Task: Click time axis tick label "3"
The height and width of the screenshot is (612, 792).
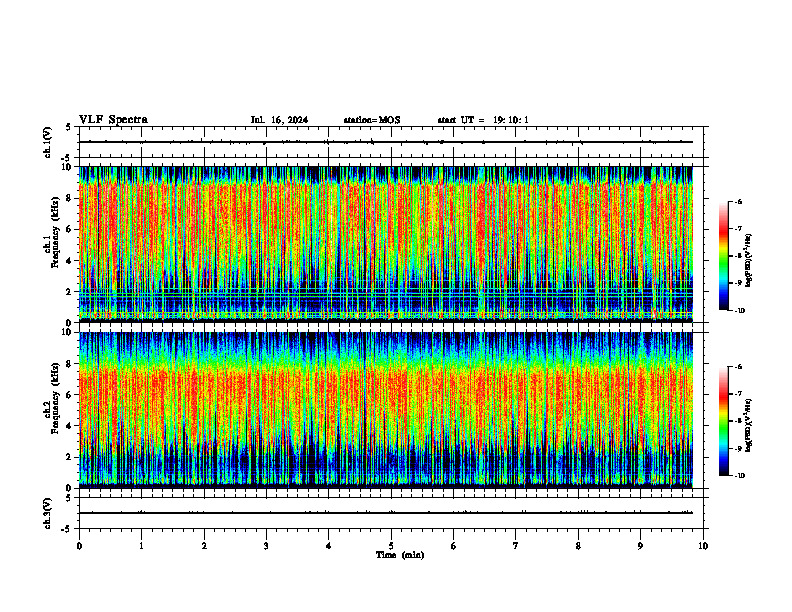Action: pyautogui.click(x=266, y=546)
